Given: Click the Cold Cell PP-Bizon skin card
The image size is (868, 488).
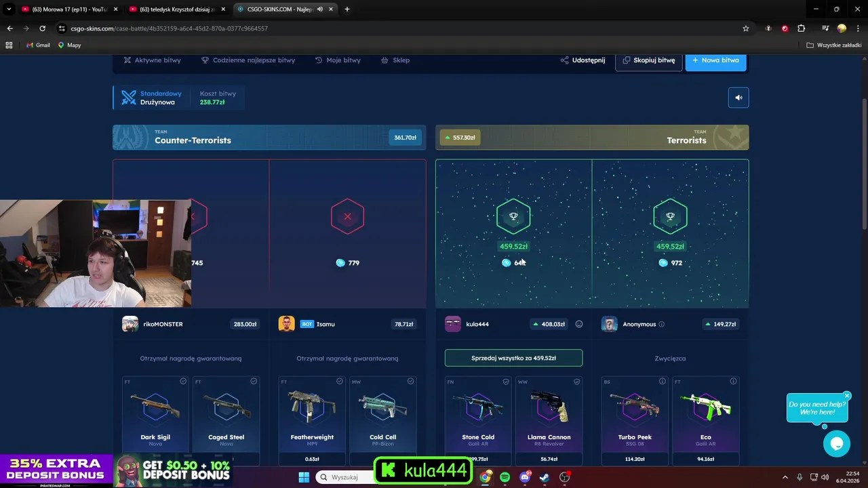Looking at the screenshot, I should (383, 420).
